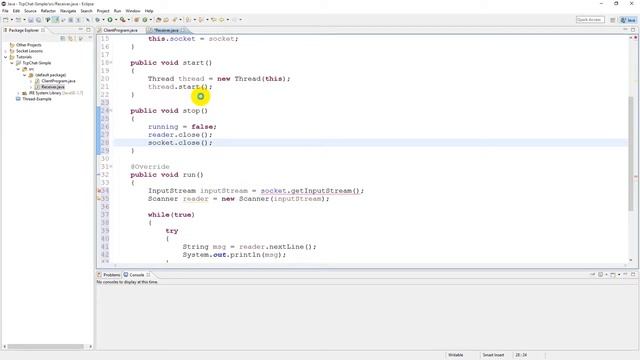Toggle Mark Occurrences toolbar button
Screen dimensions: 640x360
(x=55, y=20)
